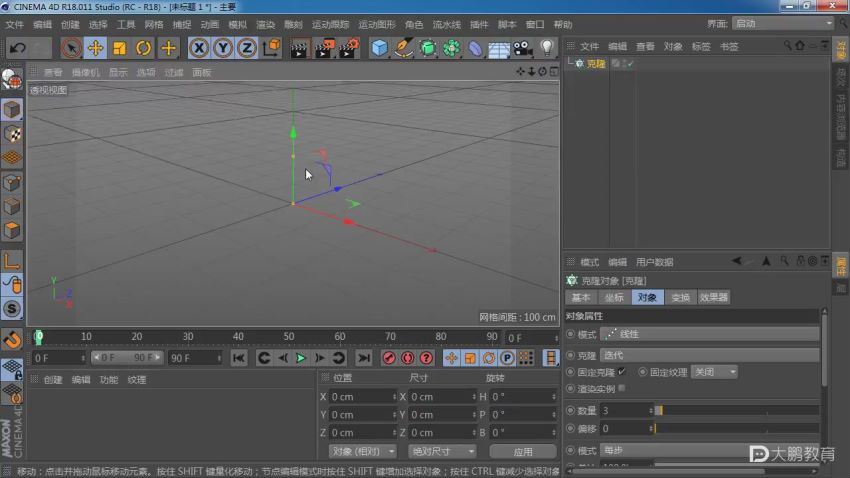The height and width of the screenshot is (478, 850).
Task: Select Polygons mode orange cube
Action: coord(11,230)
